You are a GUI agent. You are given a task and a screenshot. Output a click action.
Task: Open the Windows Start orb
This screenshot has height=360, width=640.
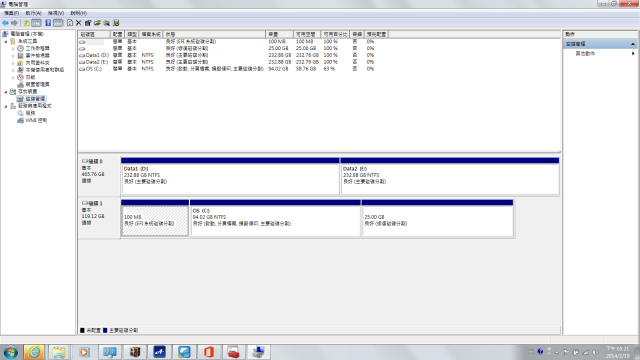pyautogui.click(x=11, y=352)
